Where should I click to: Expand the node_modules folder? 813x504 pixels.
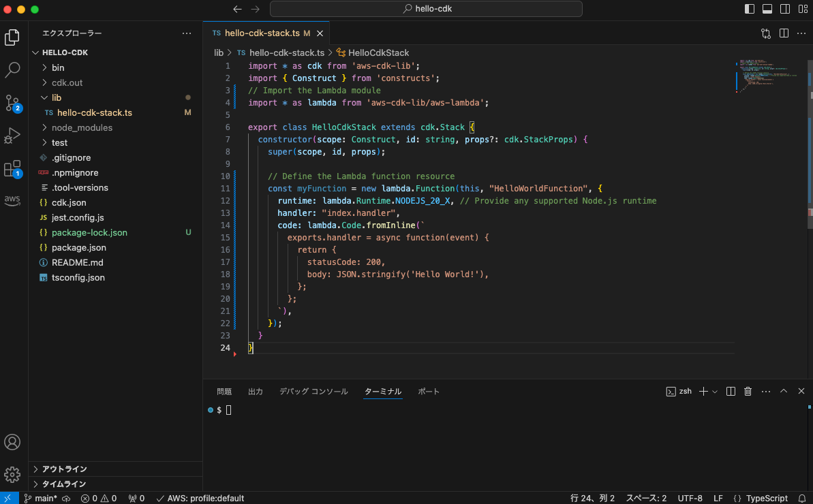(115, 127)
